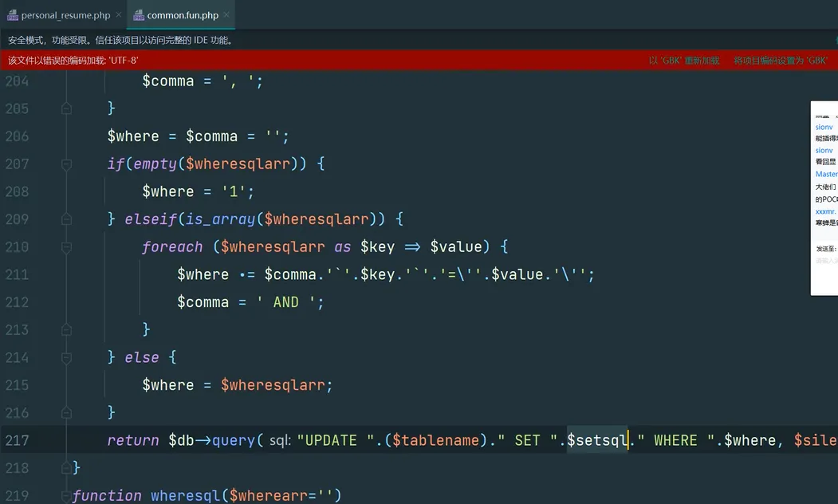
Task: Collapse the if(empty) block at line 207
Action: [67, 164]
